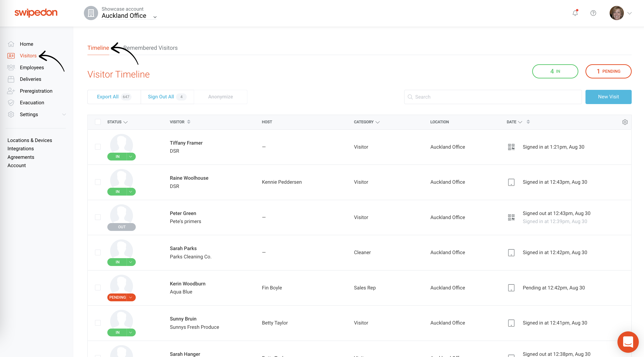
Task: Click Tiffany Framer's avatar
Action: [122, 144]
